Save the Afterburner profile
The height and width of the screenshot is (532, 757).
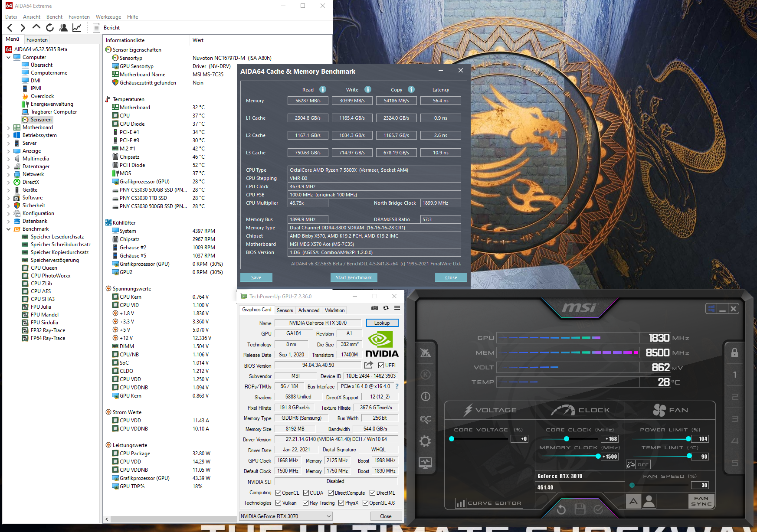580,509
